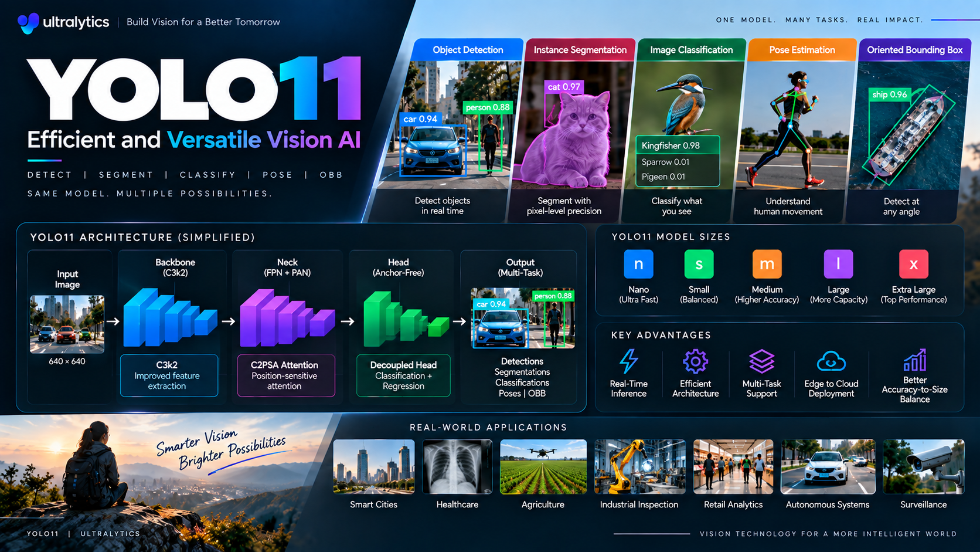Click the Edge to Cloud Deployment icon

(x=831, y=361)
